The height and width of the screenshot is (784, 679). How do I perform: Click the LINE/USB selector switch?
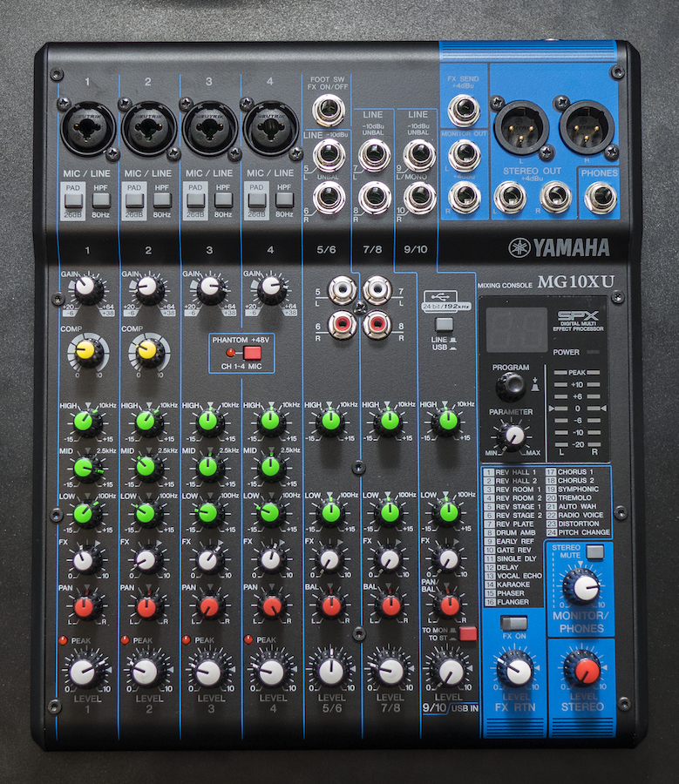[x=444, y=325]
